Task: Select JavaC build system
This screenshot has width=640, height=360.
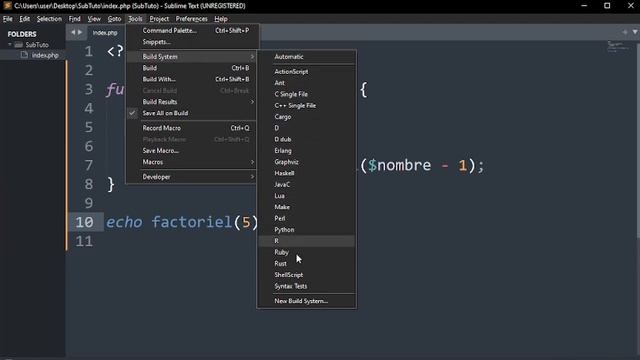Action: (x=307, y=184)
